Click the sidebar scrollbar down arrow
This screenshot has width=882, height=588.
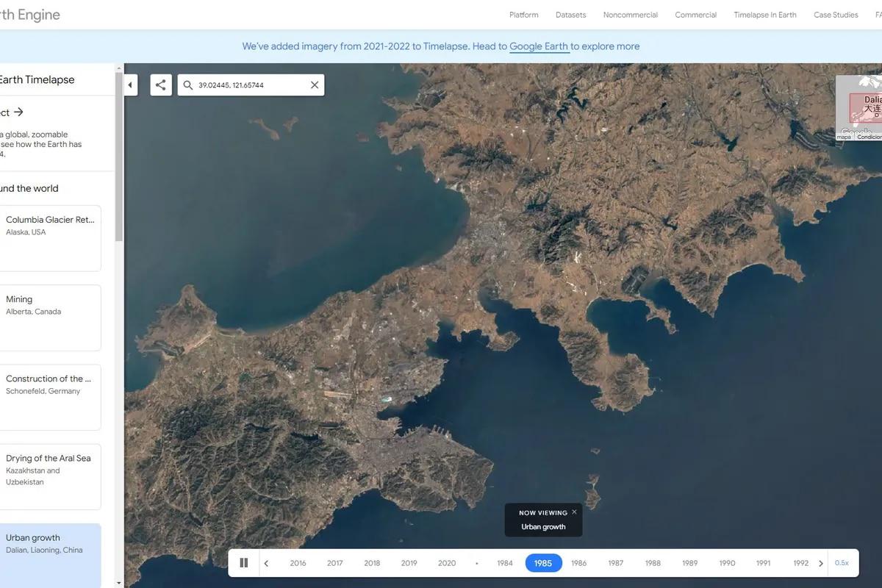(119, 583)
